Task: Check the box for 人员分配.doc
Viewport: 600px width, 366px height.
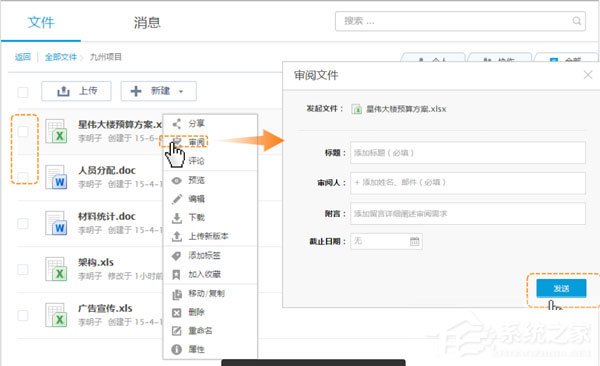Action: (23, 177)
